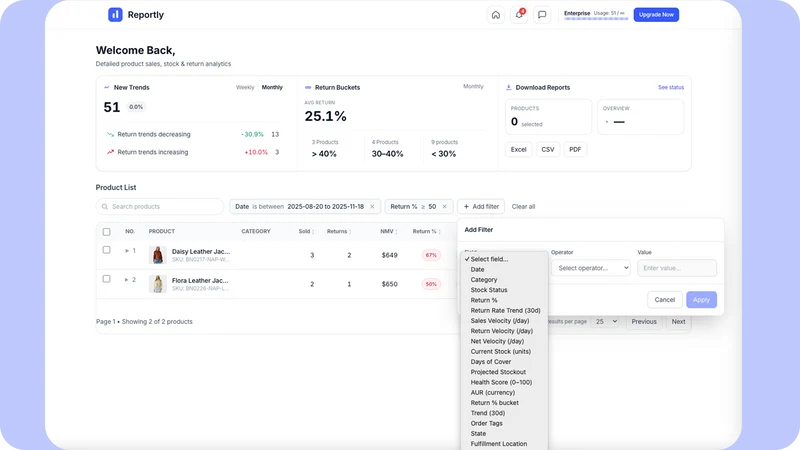Click the Enter value field
The width and height of the screenshot is (800, 450).
[x=677, y=268]
